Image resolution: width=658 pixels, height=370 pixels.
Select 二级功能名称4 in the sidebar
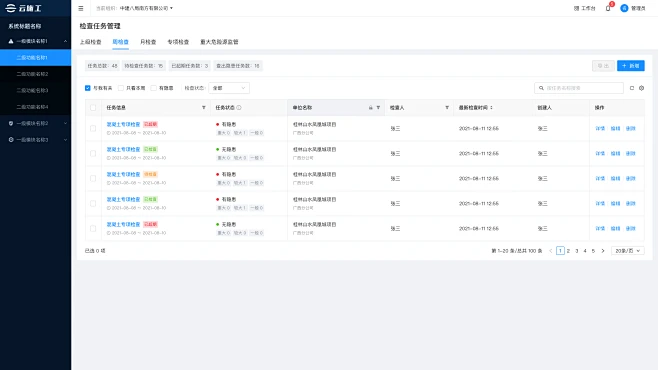point(36,107)
